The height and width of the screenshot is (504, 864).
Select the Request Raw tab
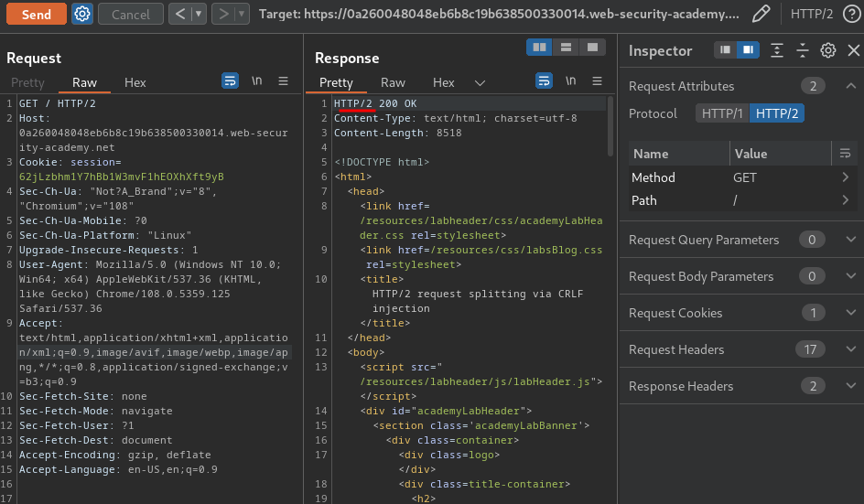(x=84, y=82)
